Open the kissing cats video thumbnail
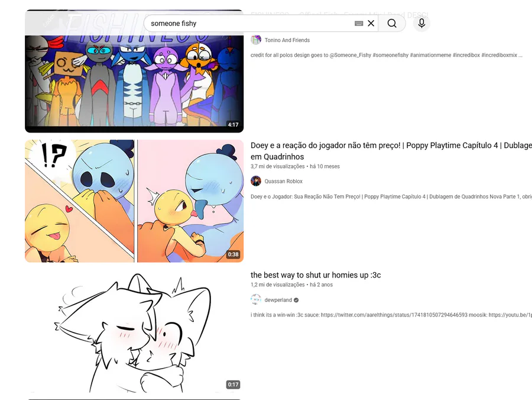This screenshot has height=400, width=532. (x=134, y=331)
